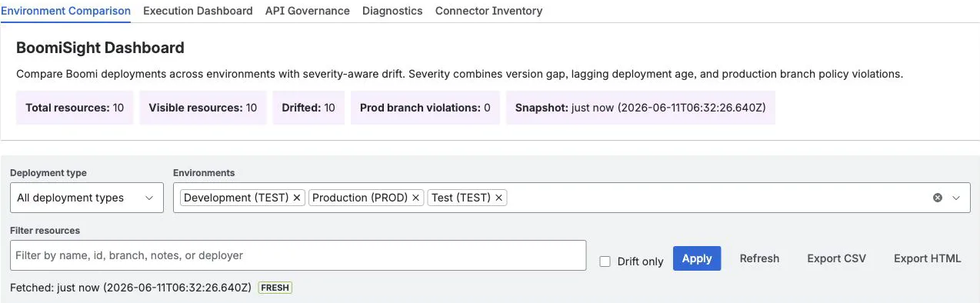Open the Connector Inventory tab
980x303 pixels.
tap(488, 11)
